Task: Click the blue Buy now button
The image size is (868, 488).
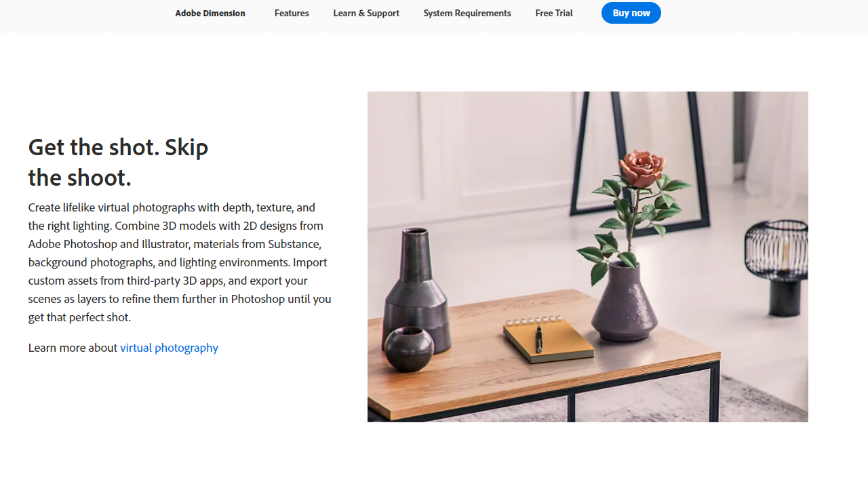Action: tap(631, 13)
